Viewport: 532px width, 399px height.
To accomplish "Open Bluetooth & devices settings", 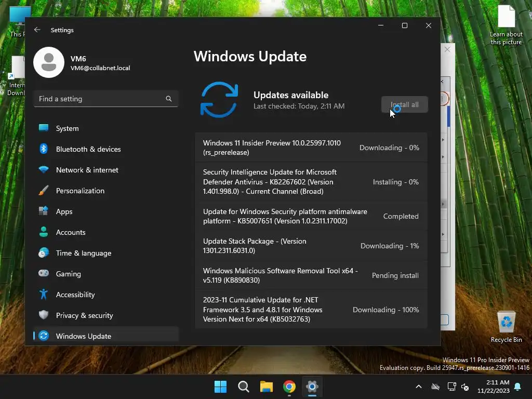I will coord(106,149).
